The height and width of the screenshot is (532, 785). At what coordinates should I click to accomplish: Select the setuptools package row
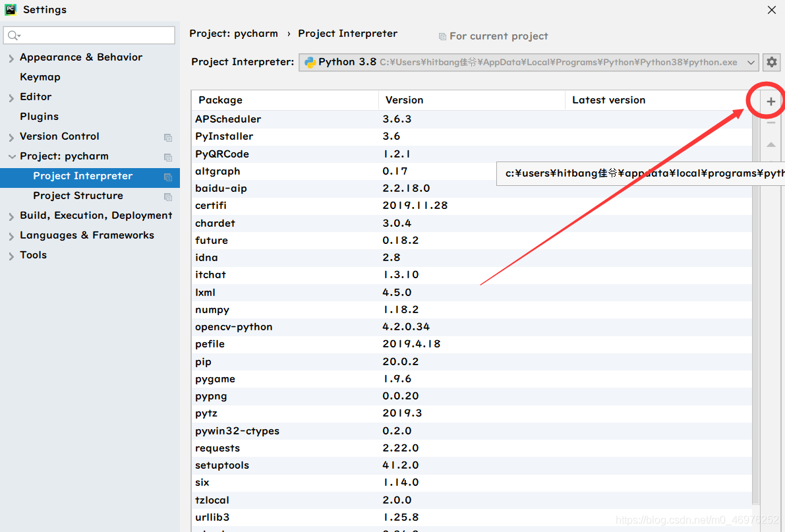coord(472,465)
